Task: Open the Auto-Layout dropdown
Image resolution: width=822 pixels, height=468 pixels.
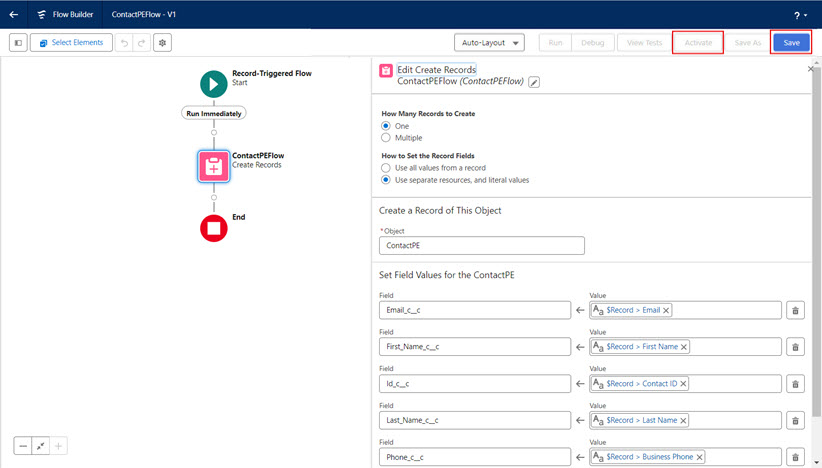Action: click(x=490, y=43)
